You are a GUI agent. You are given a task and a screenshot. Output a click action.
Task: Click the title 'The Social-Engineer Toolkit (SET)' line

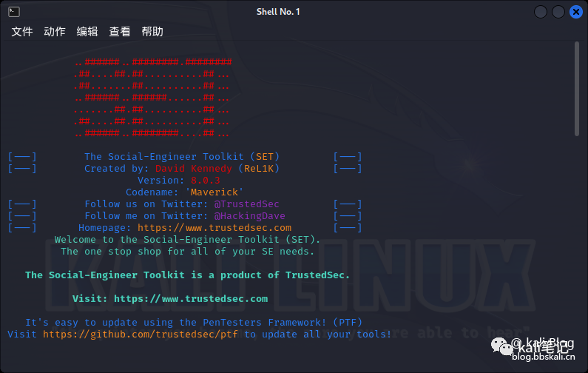[x=182, y=156]
